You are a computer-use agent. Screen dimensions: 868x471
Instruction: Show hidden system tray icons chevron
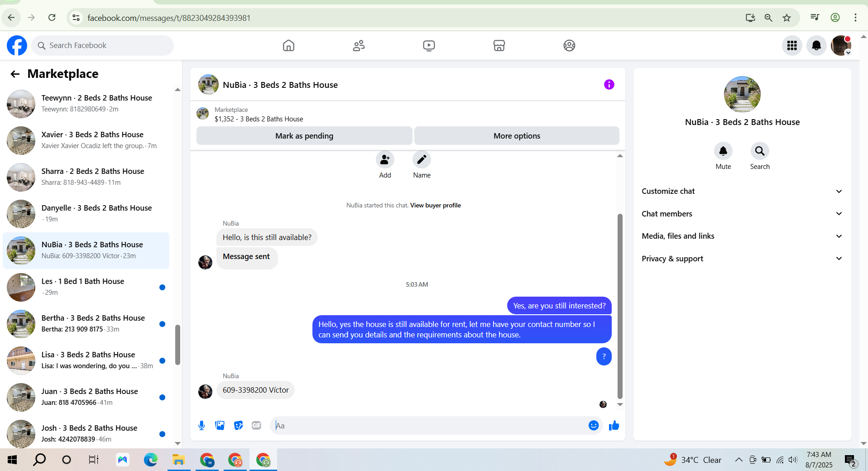coord(739,460)
